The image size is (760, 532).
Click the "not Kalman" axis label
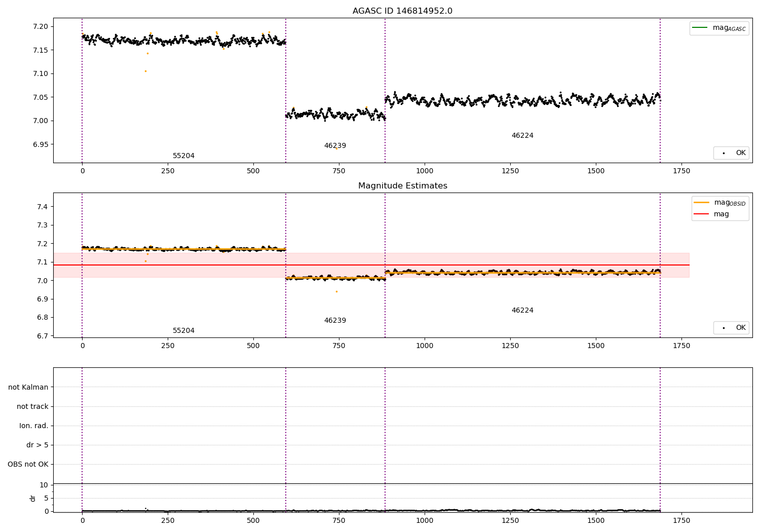click(x=28, y=387)
